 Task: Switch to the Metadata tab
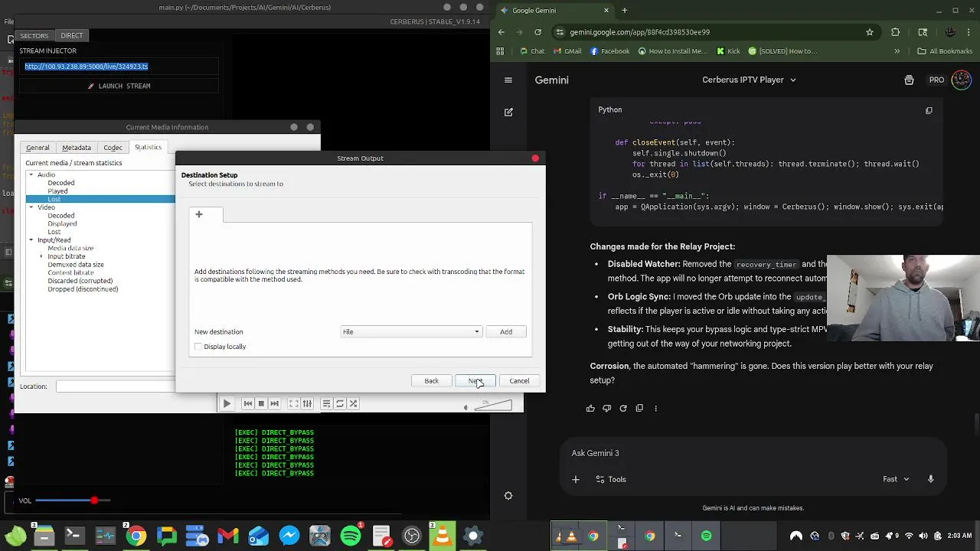[77, 148]
